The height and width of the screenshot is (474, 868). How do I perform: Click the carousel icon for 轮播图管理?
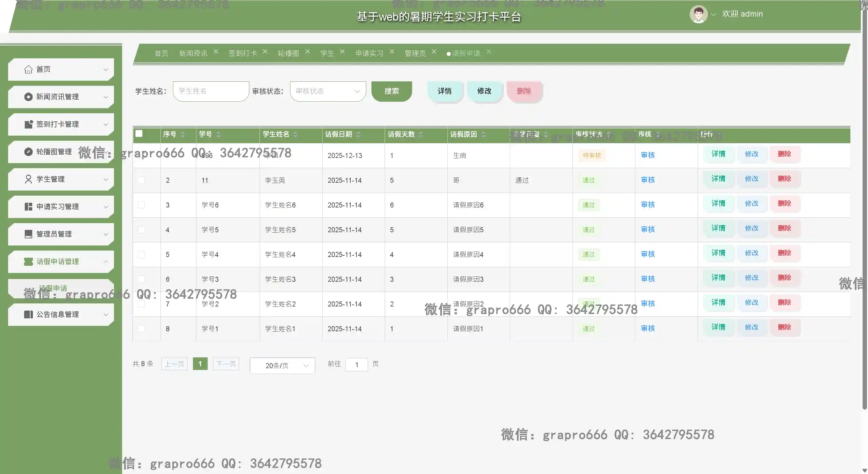click(28, 152)
